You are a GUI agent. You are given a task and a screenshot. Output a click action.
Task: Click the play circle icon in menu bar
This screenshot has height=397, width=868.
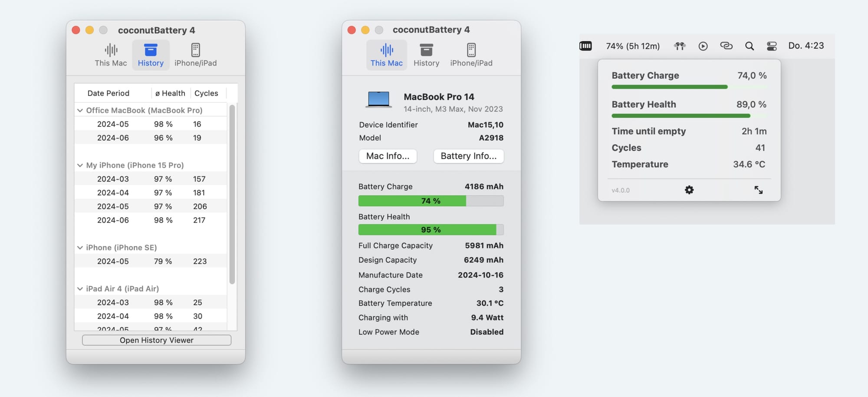coord(703,46)
